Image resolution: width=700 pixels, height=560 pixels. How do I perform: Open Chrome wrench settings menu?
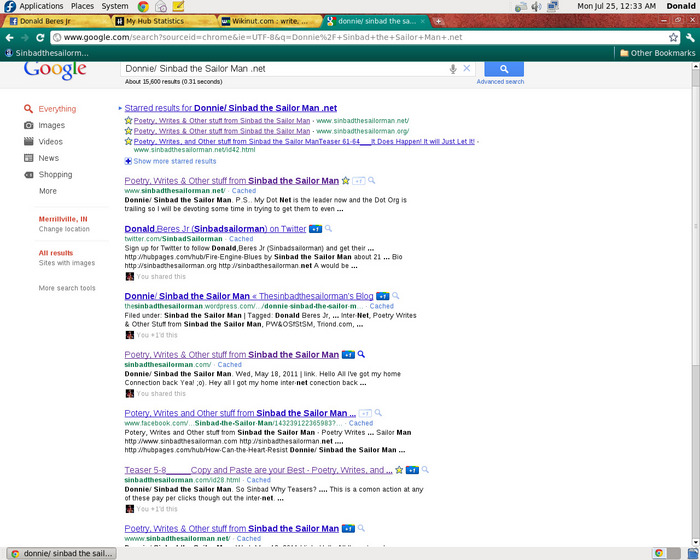690,38
